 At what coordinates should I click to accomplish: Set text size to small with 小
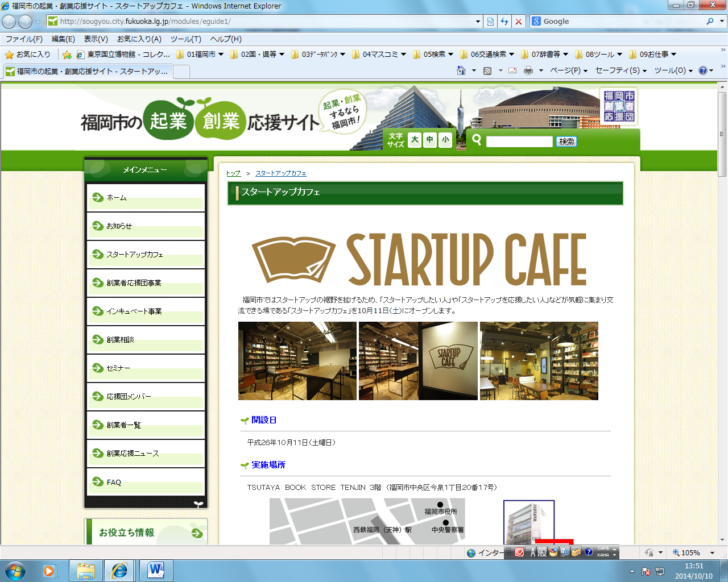[445, 140]
